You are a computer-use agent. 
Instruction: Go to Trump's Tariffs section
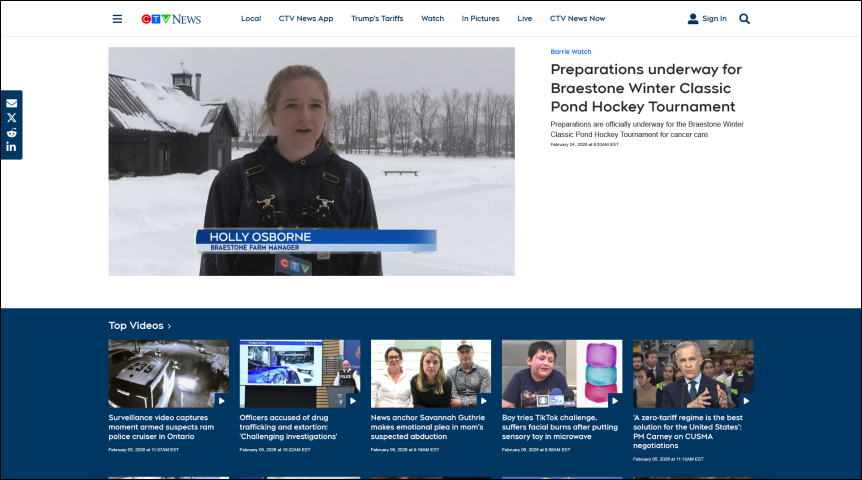pyautogui.click(x=375, y=19)
